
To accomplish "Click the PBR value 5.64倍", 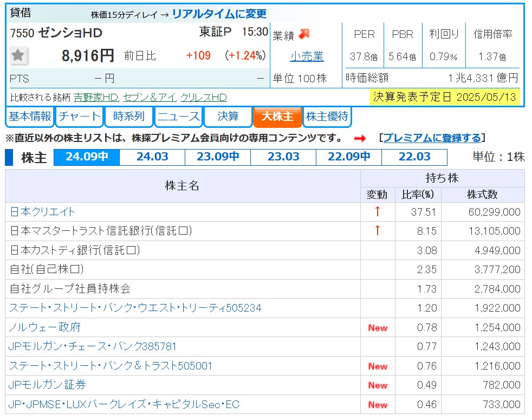I will (x=403, y=56).
